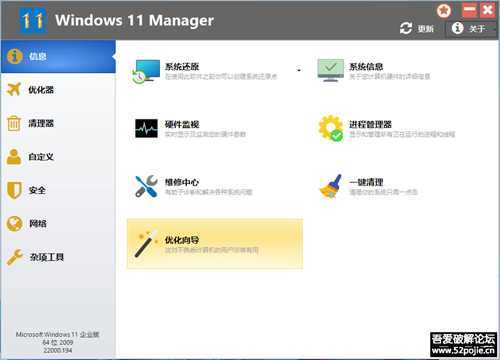This screenshot has height=360, width=500.
Task: Click the 进程管理器 description text line
Action: point(402,134)
